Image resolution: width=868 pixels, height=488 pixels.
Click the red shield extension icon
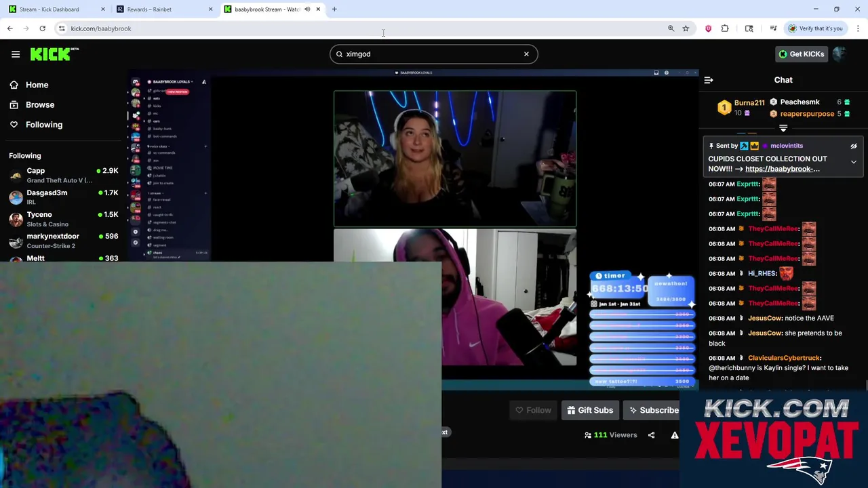coord(709,28)
